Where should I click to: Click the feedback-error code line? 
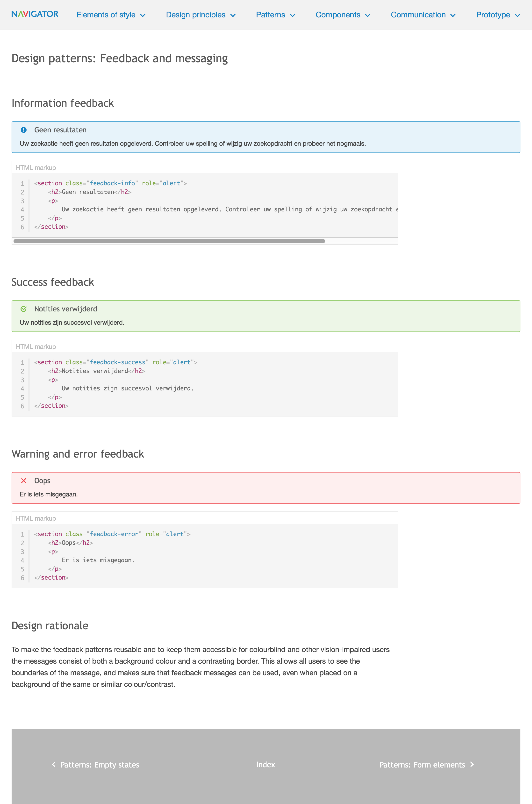112,534
